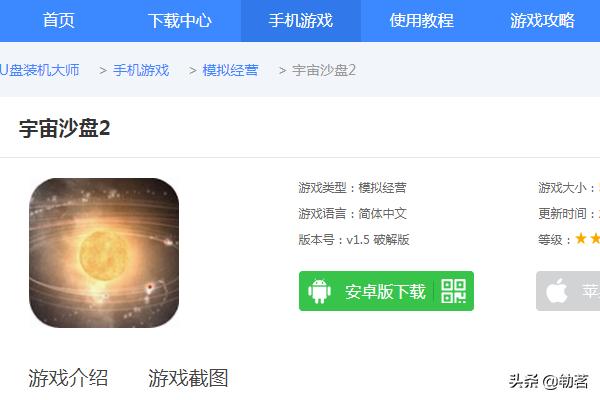
Task: Click the U盘装机大师 breadcrumb link
Action: [x=39, y=70]
